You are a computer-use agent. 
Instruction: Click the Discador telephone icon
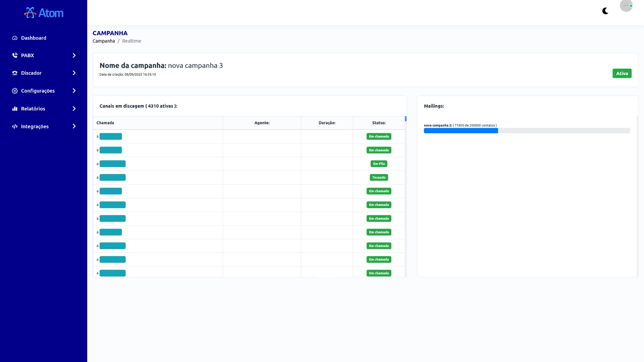click(x=15, y=73)
